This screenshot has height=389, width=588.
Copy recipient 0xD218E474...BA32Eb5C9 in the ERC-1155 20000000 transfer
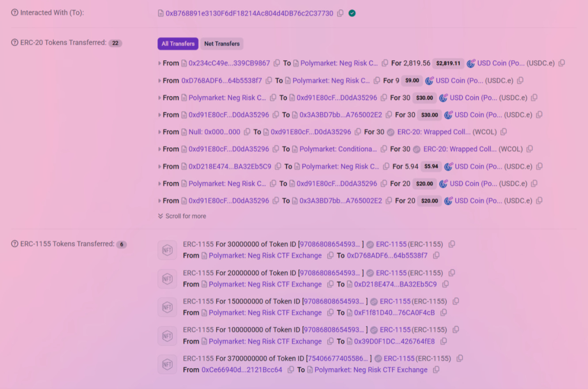445,284
